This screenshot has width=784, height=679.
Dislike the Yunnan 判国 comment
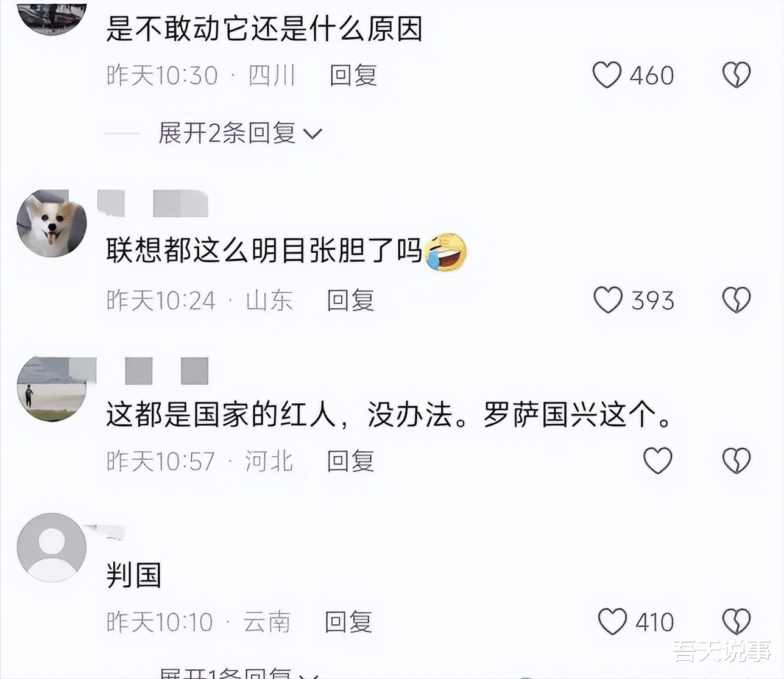pyautogui.click(x=736, y=622)
